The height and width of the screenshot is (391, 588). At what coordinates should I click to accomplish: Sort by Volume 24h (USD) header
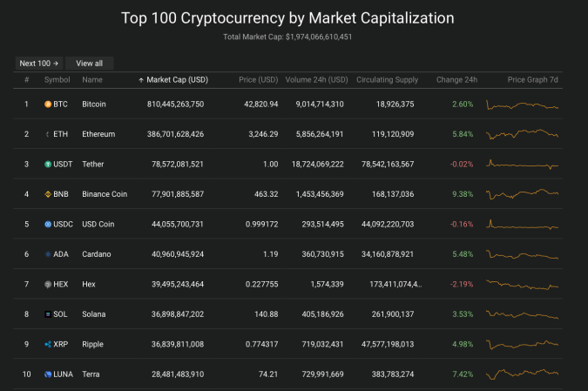coord(316,80)
